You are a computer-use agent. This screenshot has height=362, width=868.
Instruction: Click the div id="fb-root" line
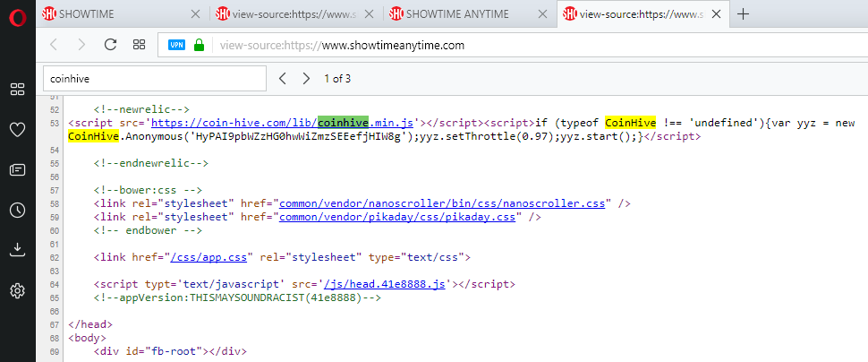pos(170,351)
